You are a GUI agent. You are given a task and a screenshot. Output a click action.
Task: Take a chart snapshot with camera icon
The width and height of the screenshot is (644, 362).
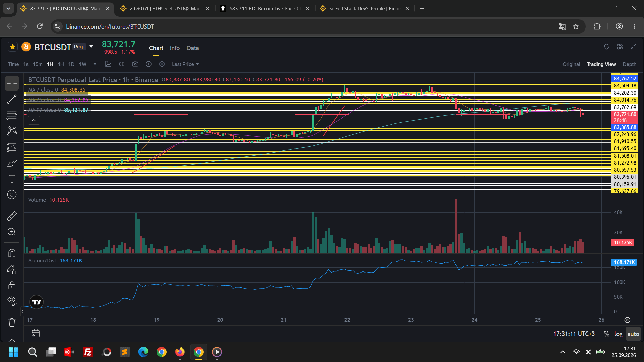tap(135, 64)
